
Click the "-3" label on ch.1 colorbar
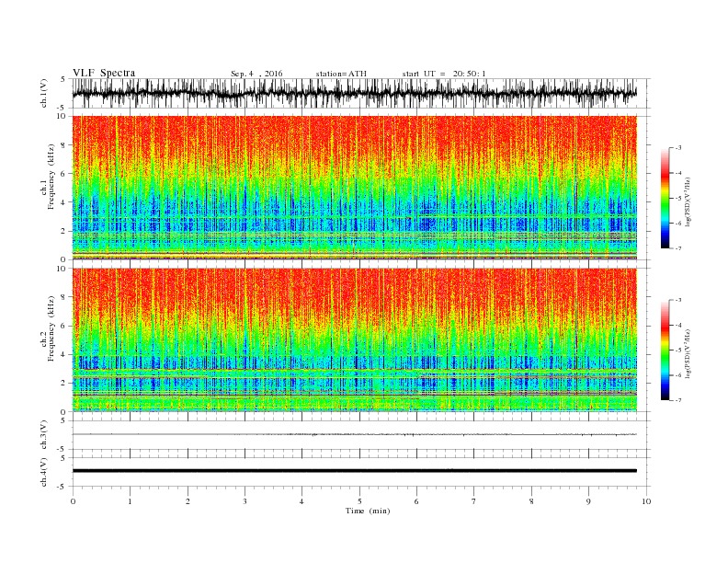point(677,148)
